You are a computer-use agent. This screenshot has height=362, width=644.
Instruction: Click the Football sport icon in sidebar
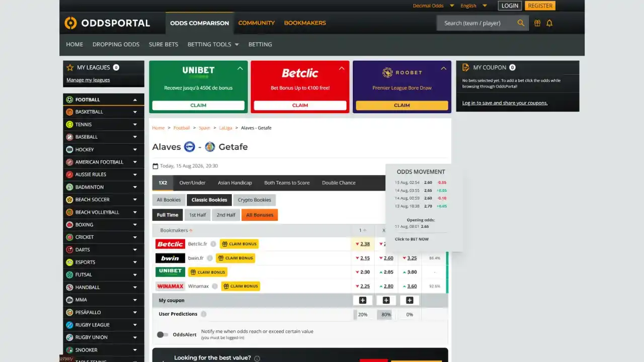(69, 100)
